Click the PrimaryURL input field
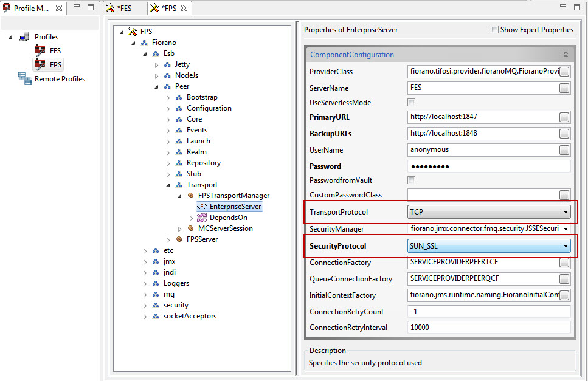Image resolution: width=588 pixels, height=381 pixels. [483, 117]
